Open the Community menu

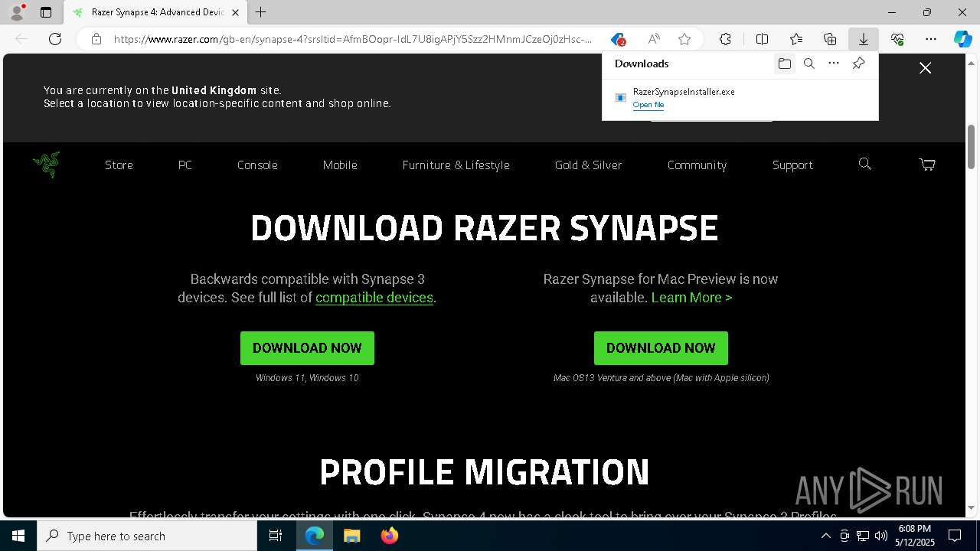pos(697,165)
